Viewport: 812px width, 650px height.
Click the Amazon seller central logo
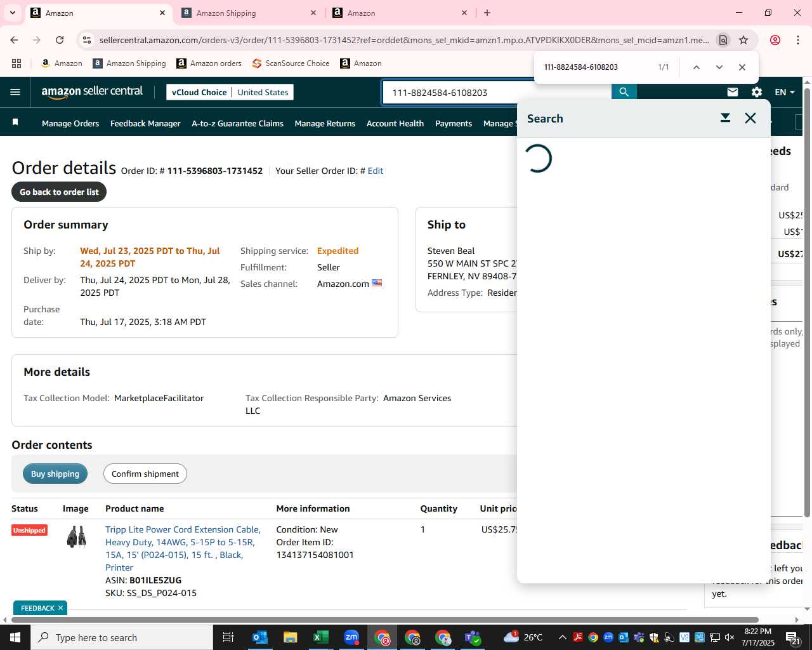point(92,92)
